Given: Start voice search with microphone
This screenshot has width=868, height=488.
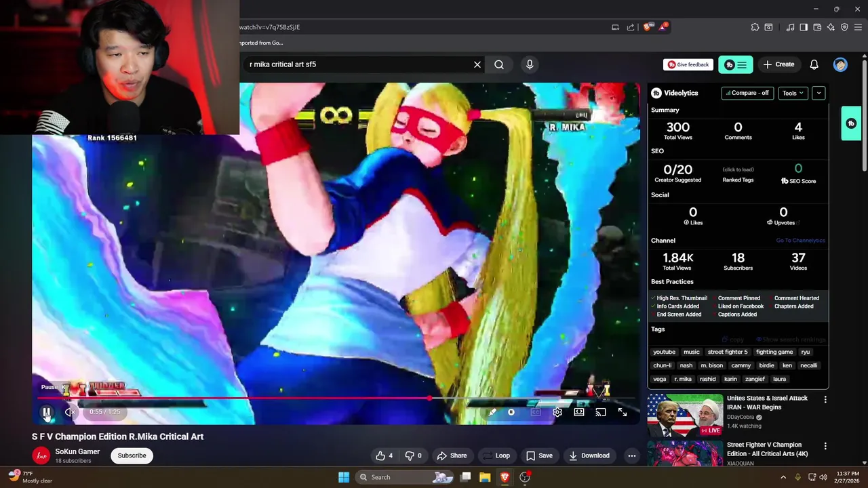Looking at the screenshot, I should [530, 64].
